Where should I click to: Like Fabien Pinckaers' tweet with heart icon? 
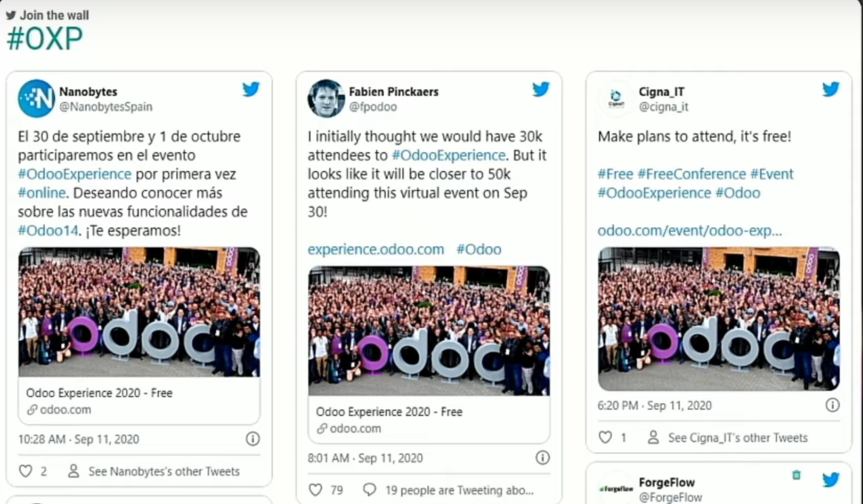click(315, 490)
